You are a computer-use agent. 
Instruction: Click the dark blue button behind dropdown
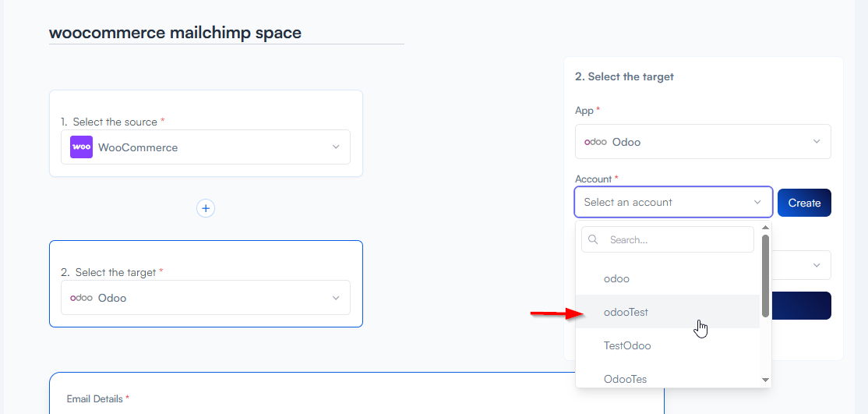[x=803, y=306]
